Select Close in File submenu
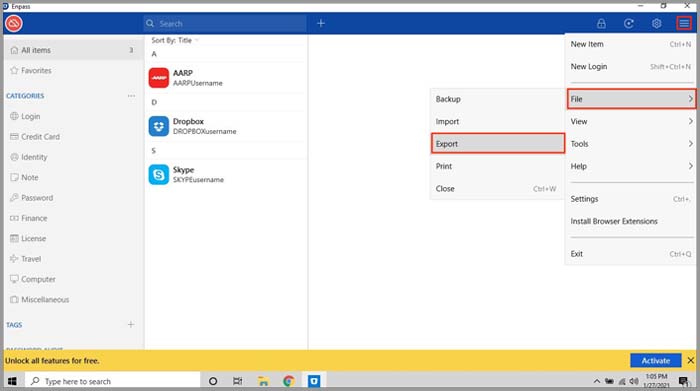The height and width of the screenshot is (391, 700). (497, 188)
